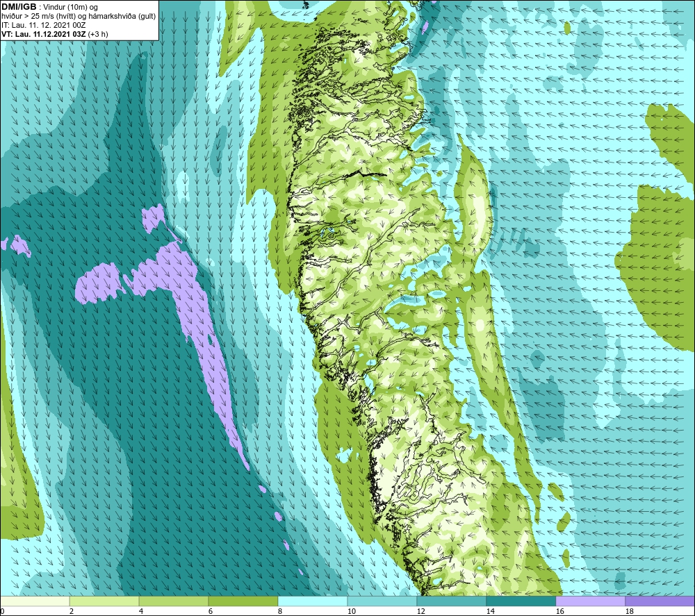695x616 pixels.
Task: Click the 4–6 m/s green color swatch
Action: [x=174, y=601]
